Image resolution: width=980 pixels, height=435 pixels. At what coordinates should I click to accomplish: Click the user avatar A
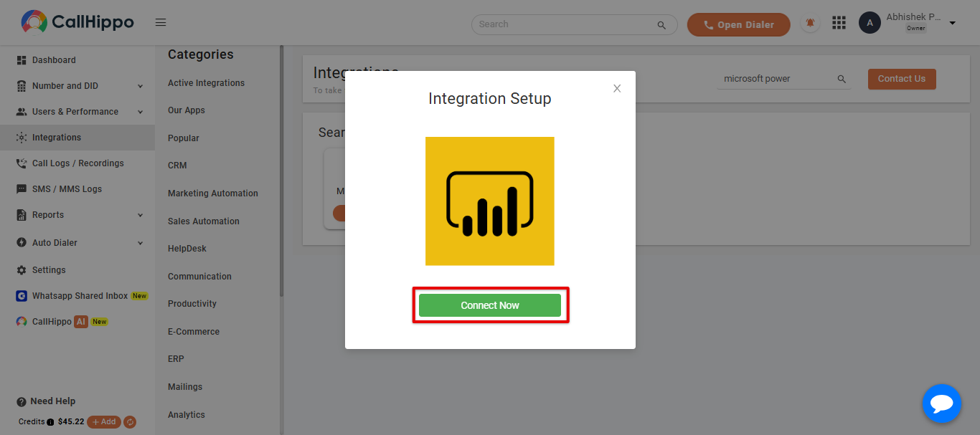(x=870, y=23)
